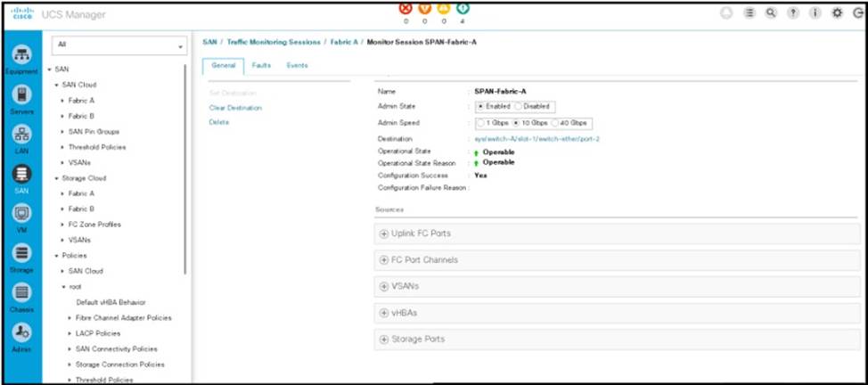Click the critical faults red icon
868x385 pixels.
point(406,9)
